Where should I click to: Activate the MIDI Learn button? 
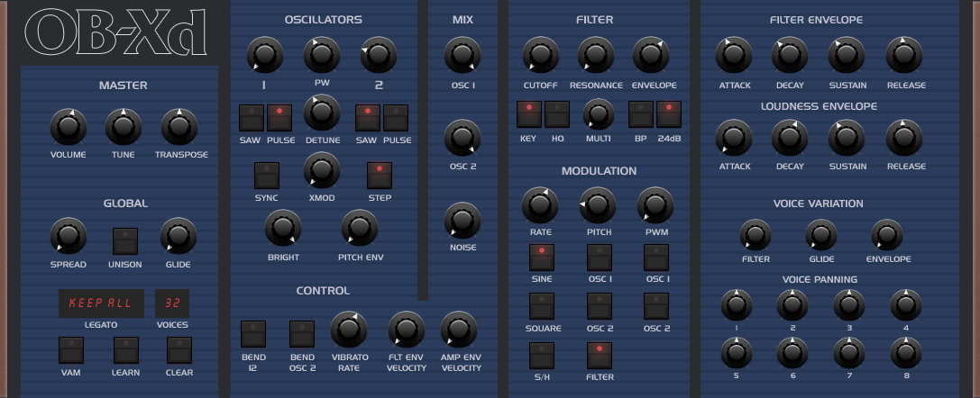pos(125,350)
